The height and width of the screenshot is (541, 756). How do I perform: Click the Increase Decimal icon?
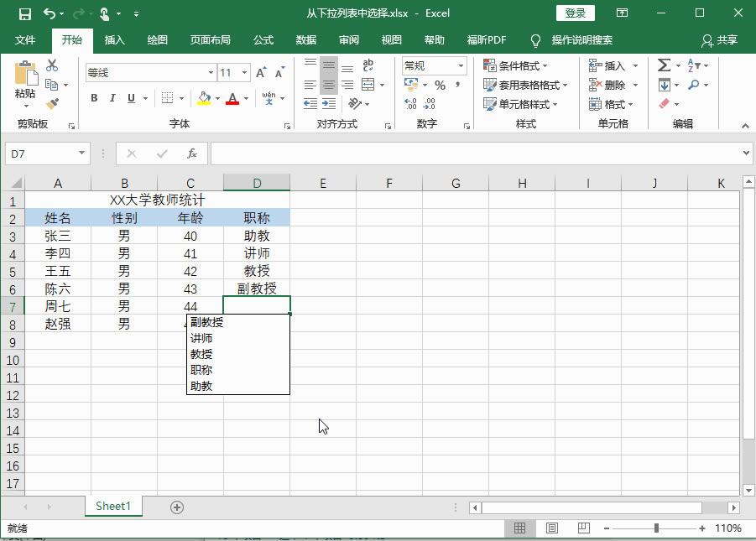[x=409, y=104]
